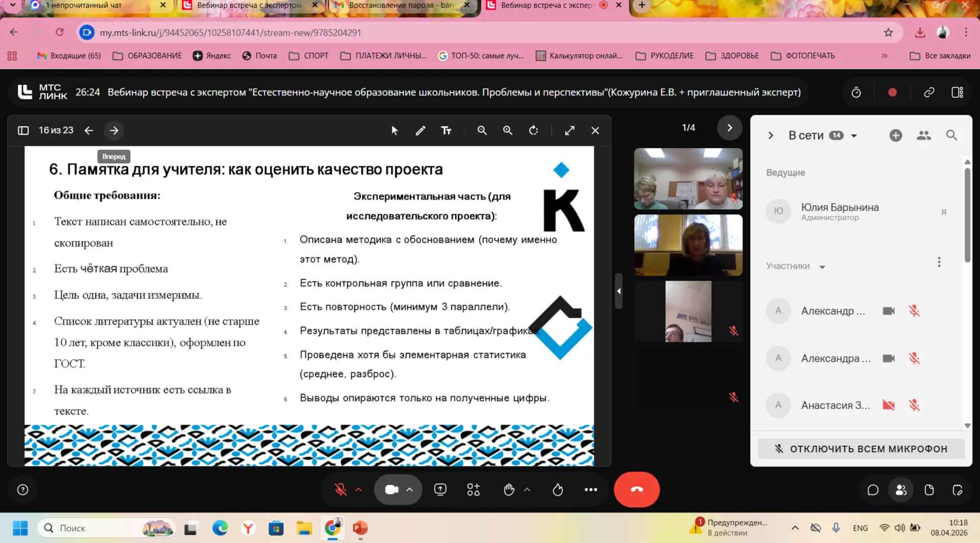Click ОТКЛЮЧИТЬ ВСЕМ МИКРОФОН button

[861, 449]
